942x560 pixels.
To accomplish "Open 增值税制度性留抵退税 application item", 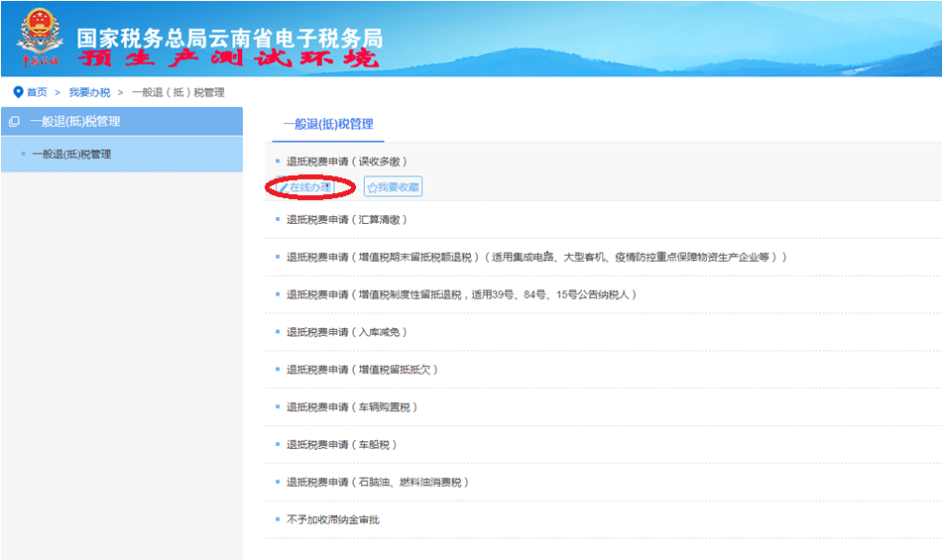I will point(461,295).
